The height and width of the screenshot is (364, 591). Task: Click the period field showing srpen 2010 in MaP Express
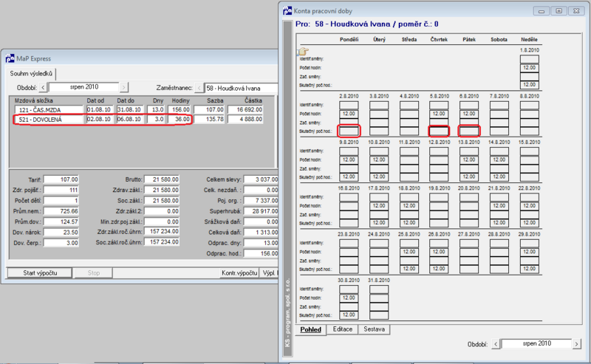[x=83, y=87]
